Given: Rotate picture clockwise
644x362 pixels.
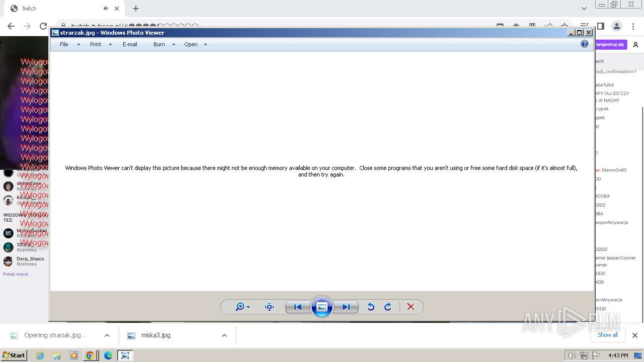Looking at the screenshot, I should point(387,307).
